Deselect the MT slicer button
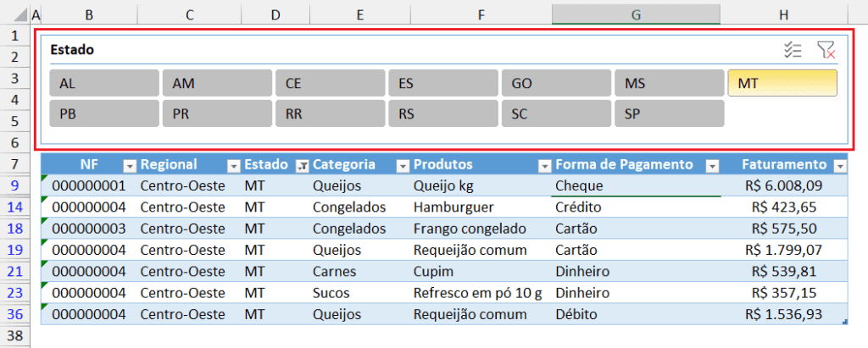The width and height of the screenshot is (868, 348). click(782, 83)
